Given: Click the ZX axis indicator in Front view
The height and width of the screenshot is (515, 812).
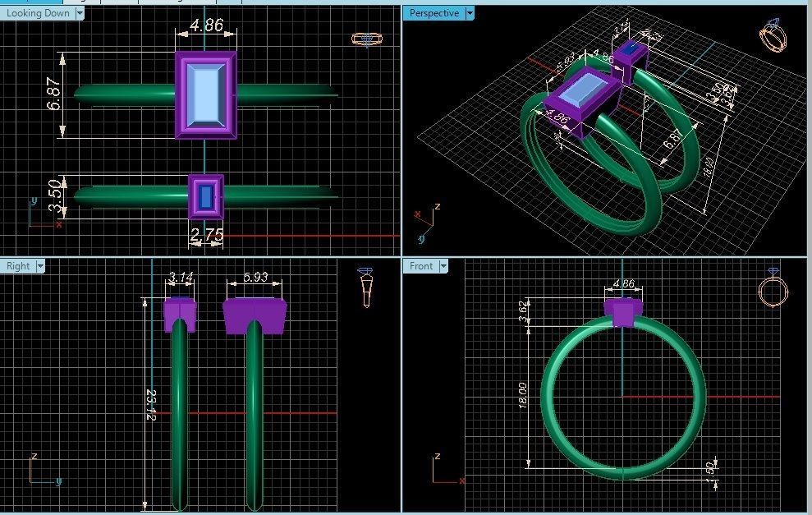Looking at the screenshot, I should [x=448, y=470].
